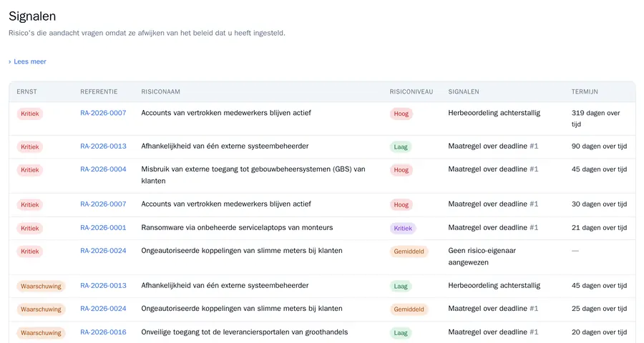Image resolution: width=644 pixels, height=343 pixels.
Task: Select the Waarschuwing badge in the 25 dagen row
Action: click(x=41, y=309)
